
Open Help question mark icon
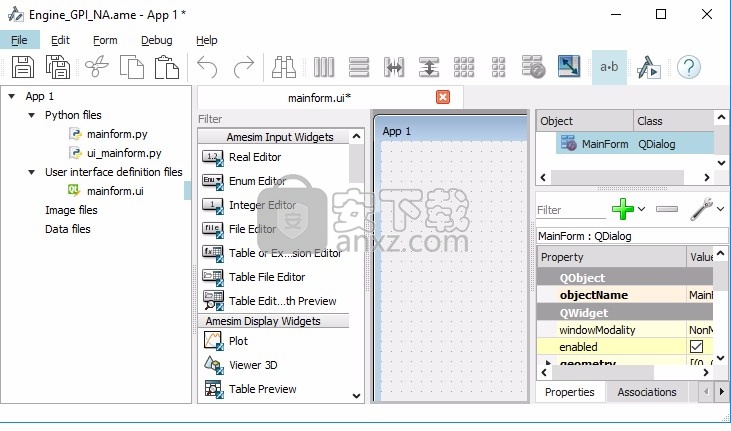click(688, 67)
